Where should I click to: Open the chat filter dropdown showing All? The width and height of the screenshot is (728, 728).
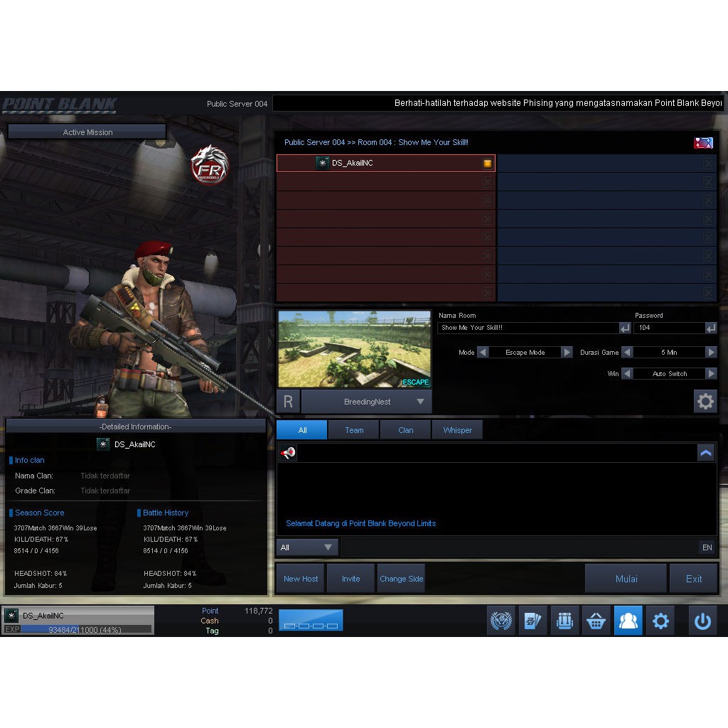pyautogui.click(x=307, y=547)
